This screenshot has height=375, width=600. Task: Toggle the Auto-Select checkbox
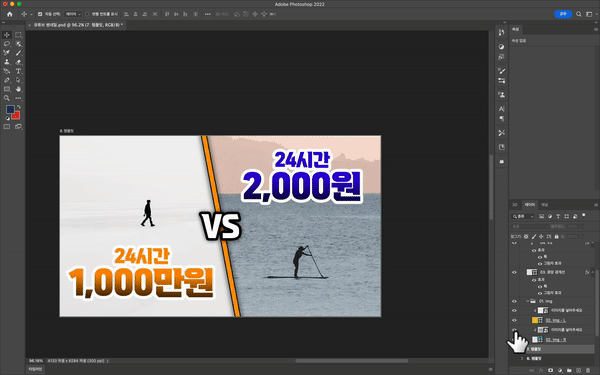tap(40, 14)
